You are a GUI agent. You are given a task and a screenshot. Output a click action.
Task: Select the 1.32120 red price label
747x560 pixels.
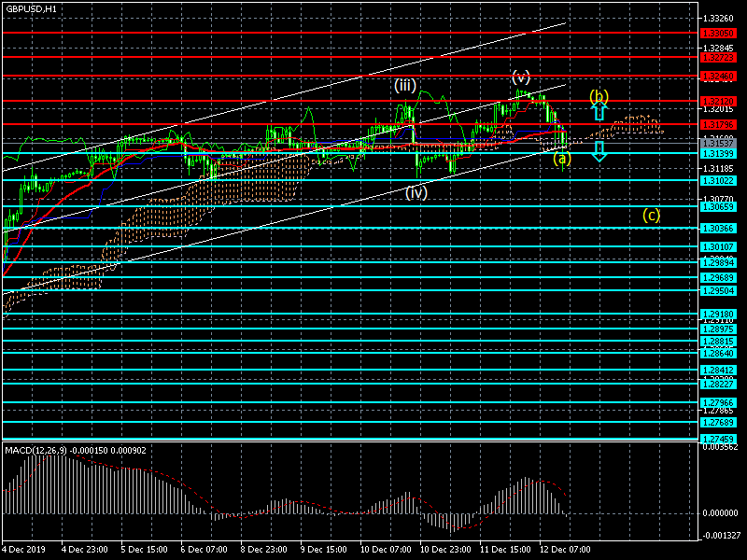(x=718, y=101)
